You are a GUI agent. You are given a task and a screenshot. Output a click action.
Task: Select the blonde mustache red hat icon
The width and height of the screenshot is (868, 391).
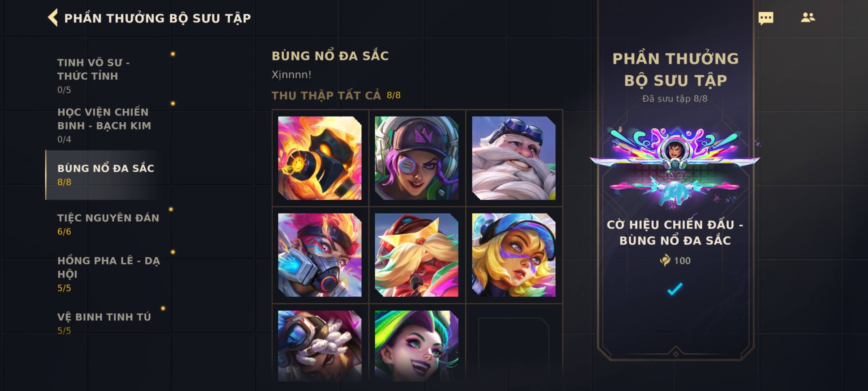click(x=417, y=255)
